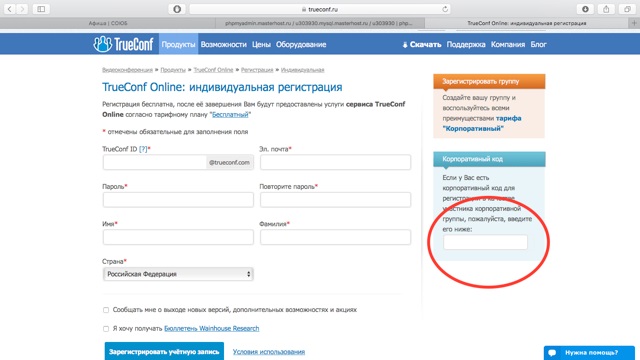Image resolution: width=640 pixels, height=360 pixels.
Task: Open the Safari downloads icon
Action: point(585,9)
